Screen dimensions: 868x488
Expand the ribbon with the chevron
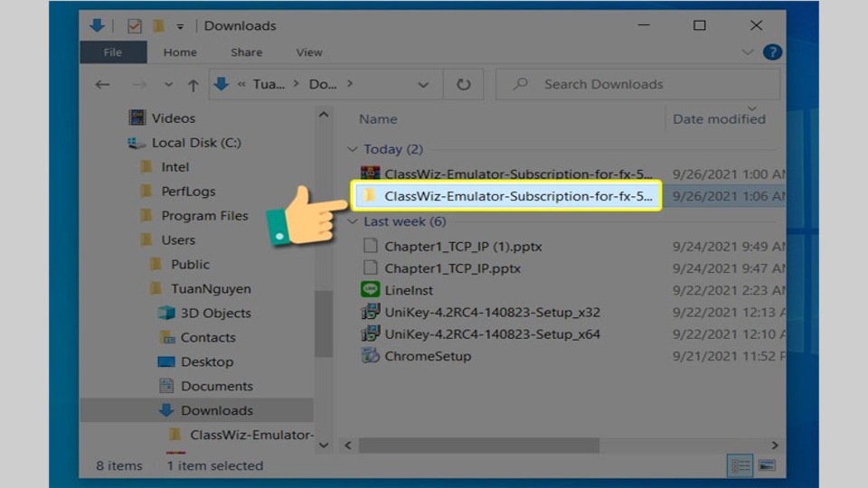click(x=748, y=52)
